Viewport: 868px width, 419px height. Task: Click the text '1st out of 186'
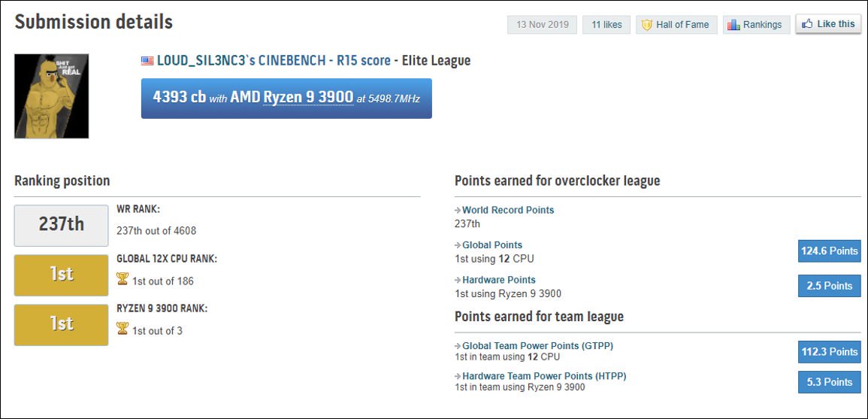pos(163,281)
